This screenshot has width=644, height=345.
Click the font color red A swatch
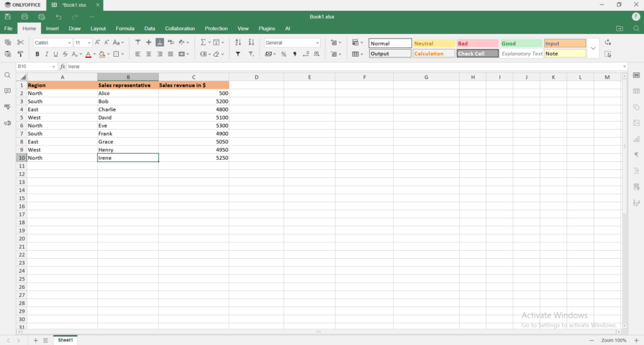pos(88,54)
